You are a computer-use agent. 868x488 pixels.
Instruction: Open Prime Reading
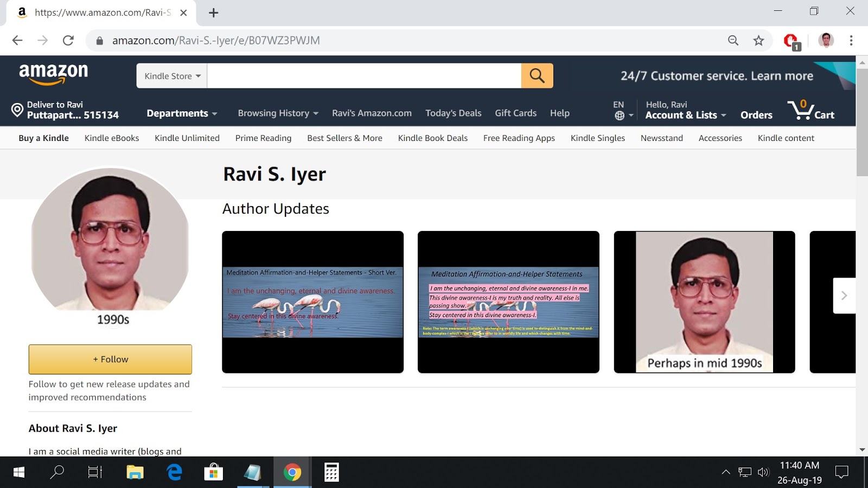(263, 138)
